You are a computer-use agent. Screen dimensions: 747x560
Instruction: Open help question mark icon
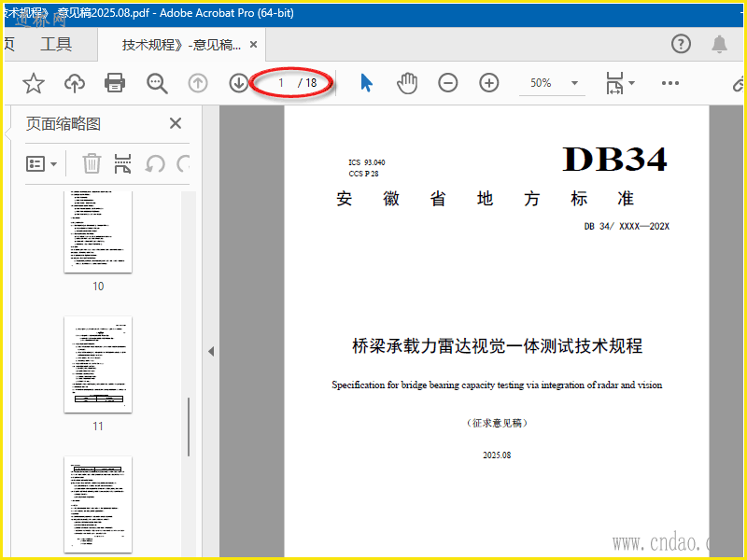coord(682,44)
